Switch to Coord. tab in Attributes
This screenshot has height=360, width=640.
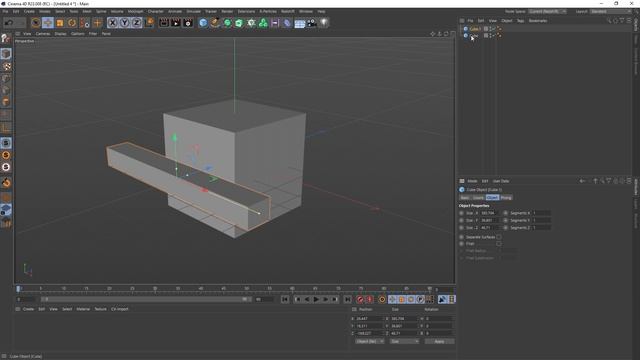[x=478, y=198]
